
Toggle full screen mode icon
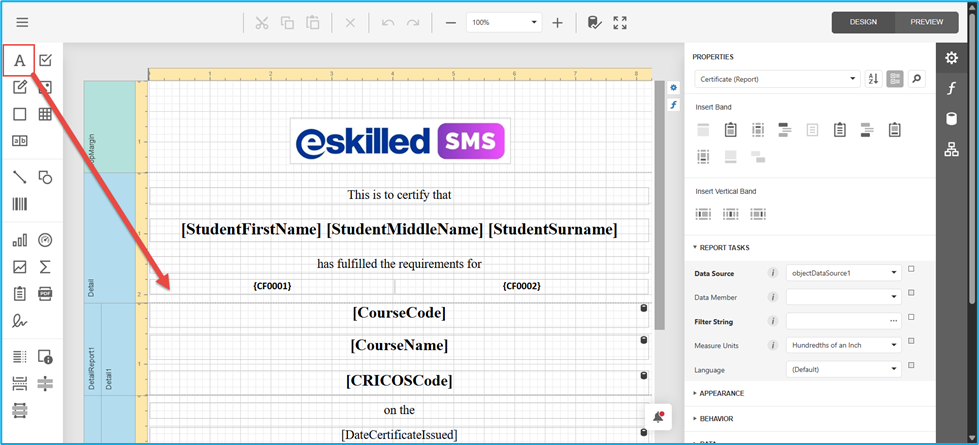point(620,22)
